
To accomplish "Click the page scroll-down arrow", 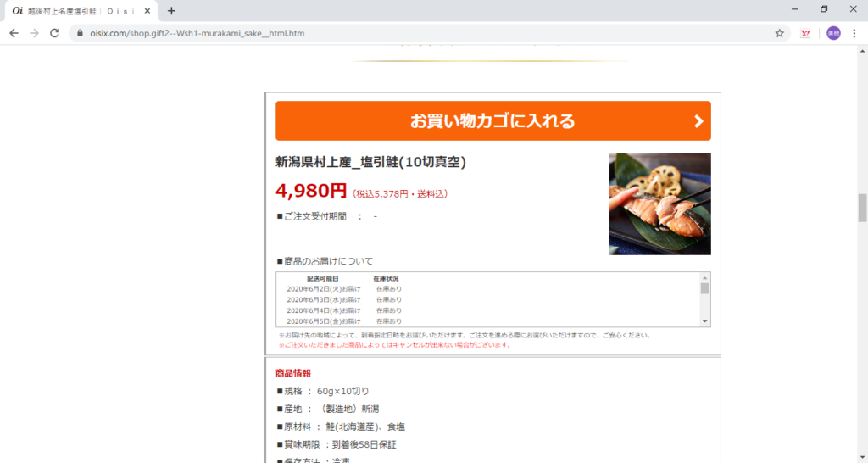I will tap(862, 457).
